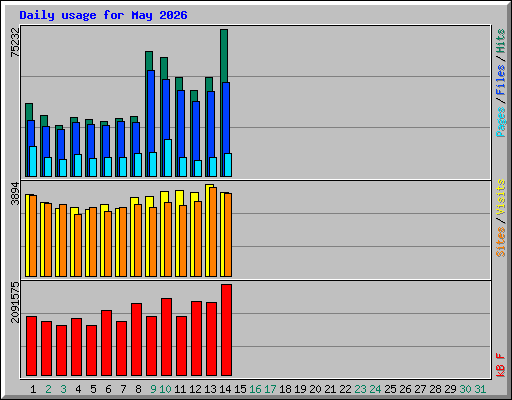Click day 21 on the x-axis
512x400 pixels.
point(330,389)
